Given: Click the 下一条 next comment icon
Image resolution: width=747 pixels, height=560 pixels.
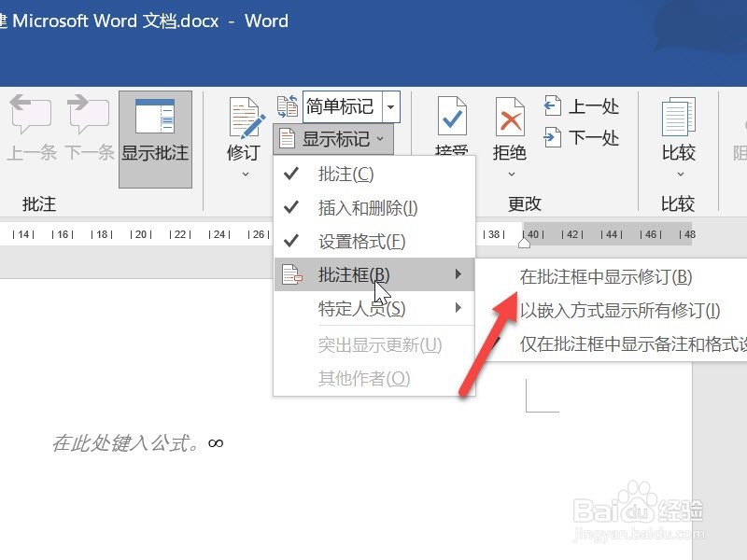Looking at the screenshot, I should click(x=88, y=114).
